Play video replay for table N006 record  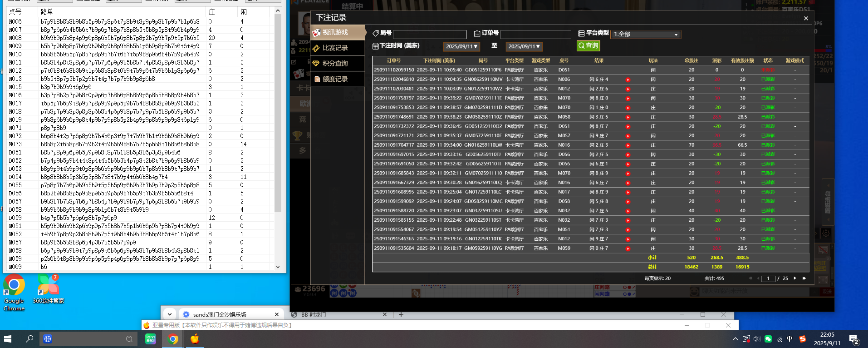tap(628, 80)
